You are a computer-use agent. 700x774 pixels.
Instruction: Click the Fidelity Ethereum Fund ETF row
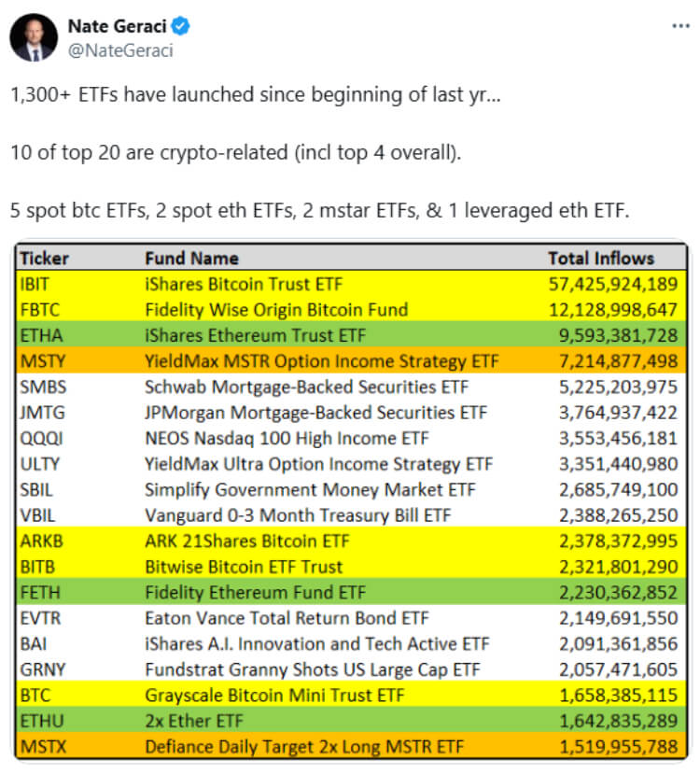point(351,592)
